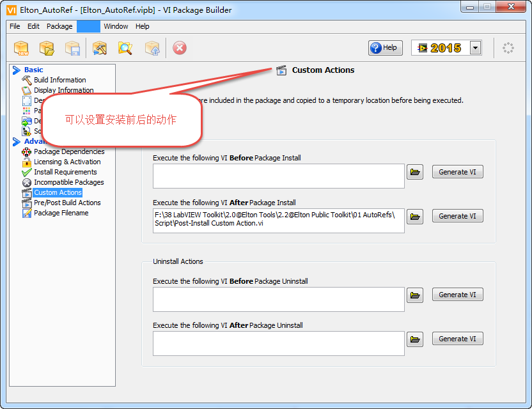Click the New Package toolbar icon
532x409 pixels.
coord(21,48)
